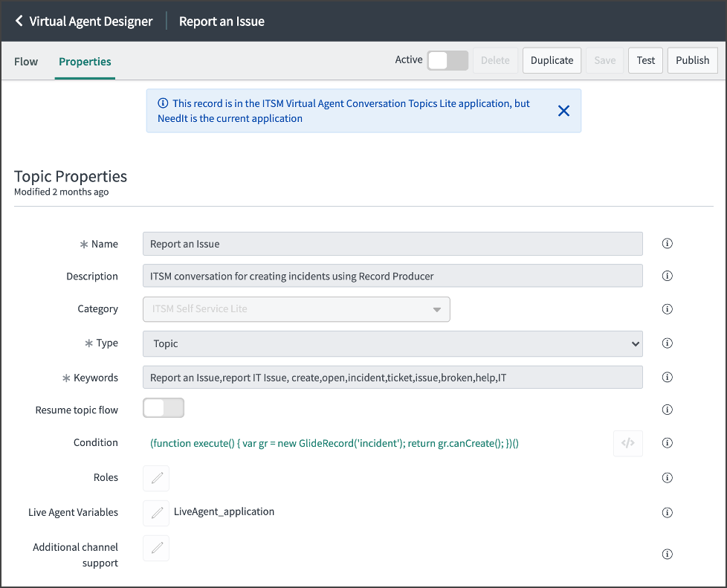Click the Duplicate button
The width and height of the screenshot is (727, 588).
click(x=552, y=60)
